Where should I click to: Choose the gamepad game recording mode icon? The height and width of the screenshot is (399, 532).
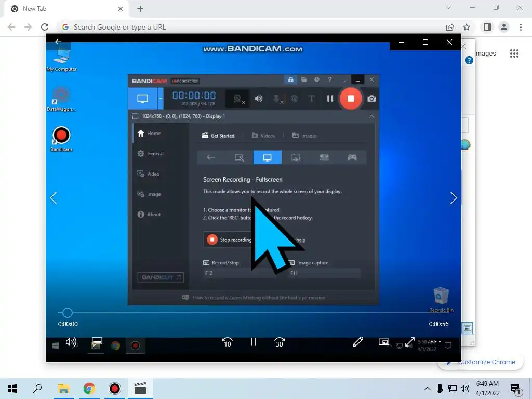point(352,157)
